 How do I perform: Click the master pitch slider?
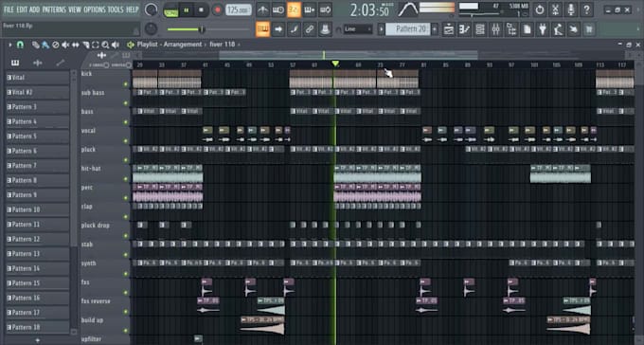point(208,29)
